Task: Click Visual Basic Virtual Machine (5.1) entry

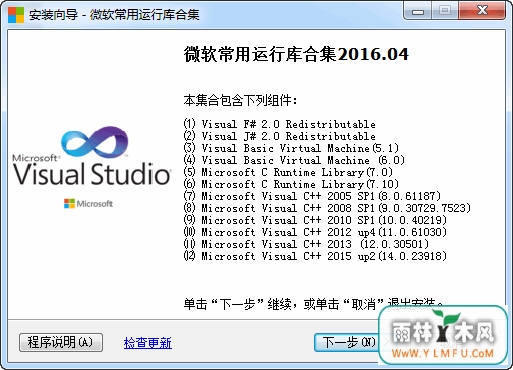Action: [291, 148]
